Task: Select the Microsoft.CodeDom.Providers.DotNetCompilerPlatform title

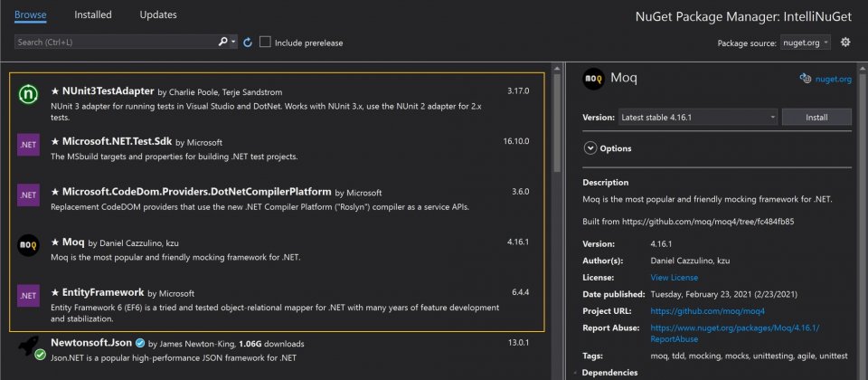Action: tap(196, 192)
